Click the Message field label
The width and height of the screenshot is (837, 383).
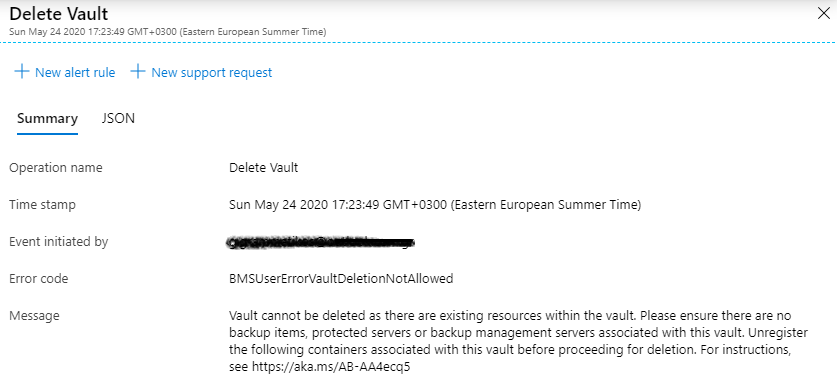(34, 316)
